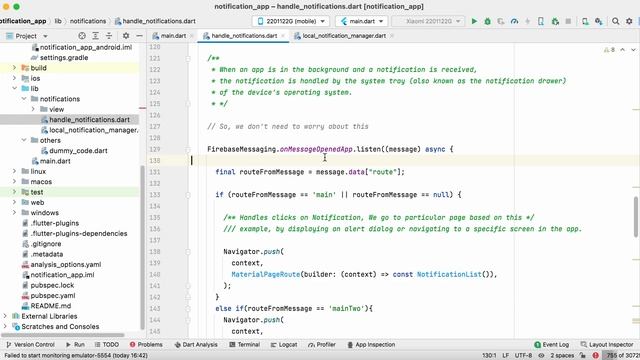This screenshot has width=640, height=360.
Task: Expand the build folder
Action: (14, 68)
